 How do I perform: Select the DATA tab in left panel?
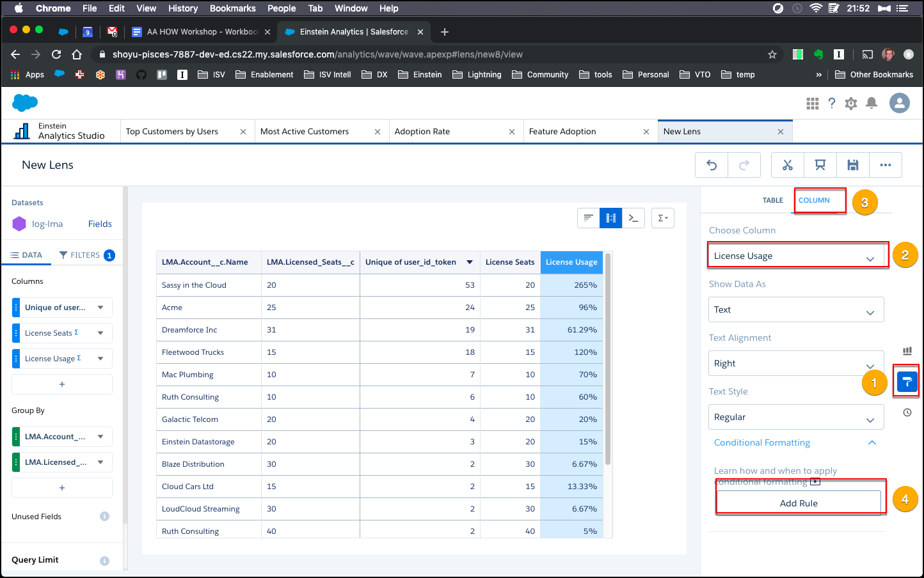[x=26, y=255]
